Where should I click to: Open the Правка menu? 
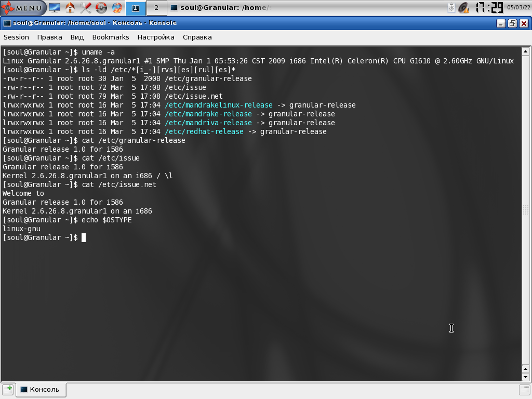[49, 37]
